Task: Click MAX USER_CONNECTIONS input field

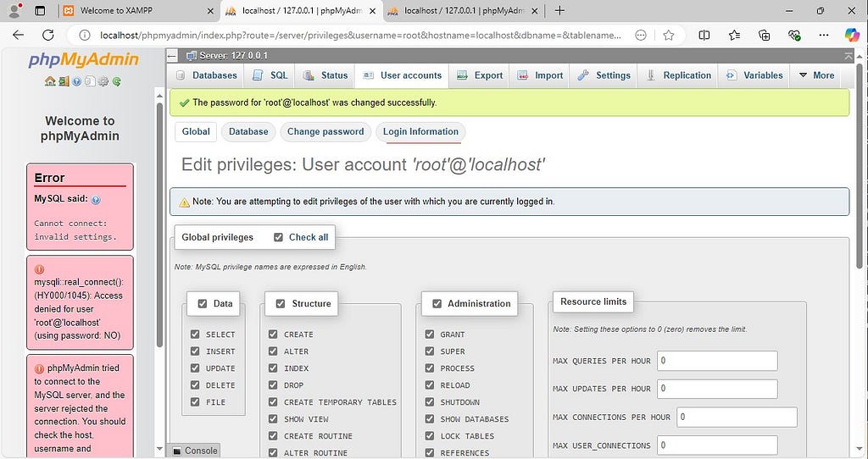Action: click(x=717, y=445)
